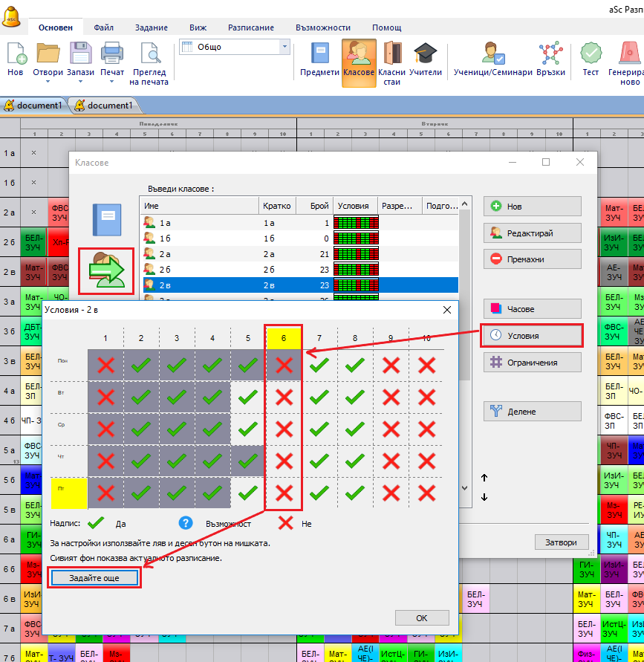Toggle Monday period 1 availability cell
The width and height of the screenshot is (644, 662).
point(105,365)
